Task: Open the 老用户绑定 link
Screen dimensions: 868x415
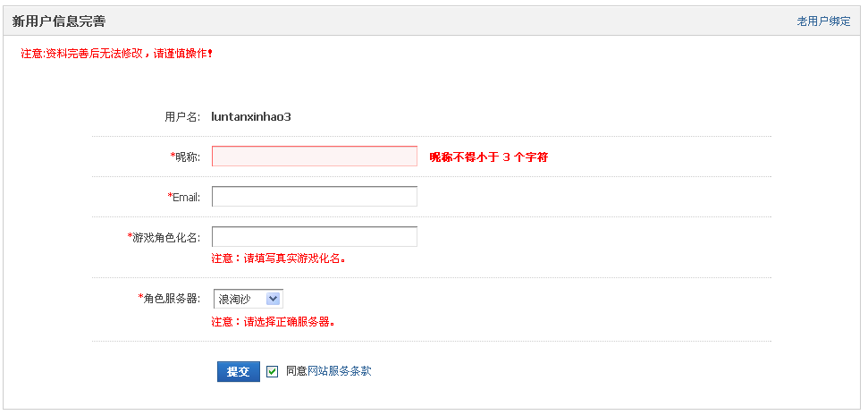Action: 823,21
